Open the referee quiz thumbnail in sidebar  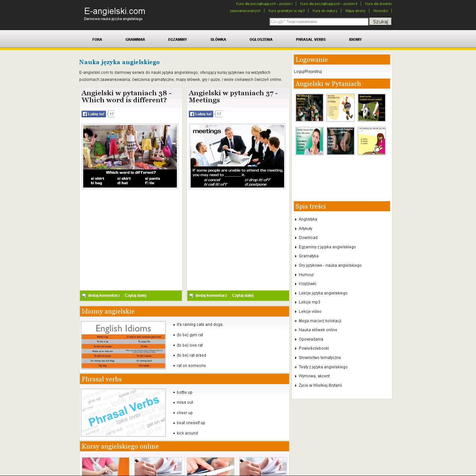coord(309,108)
